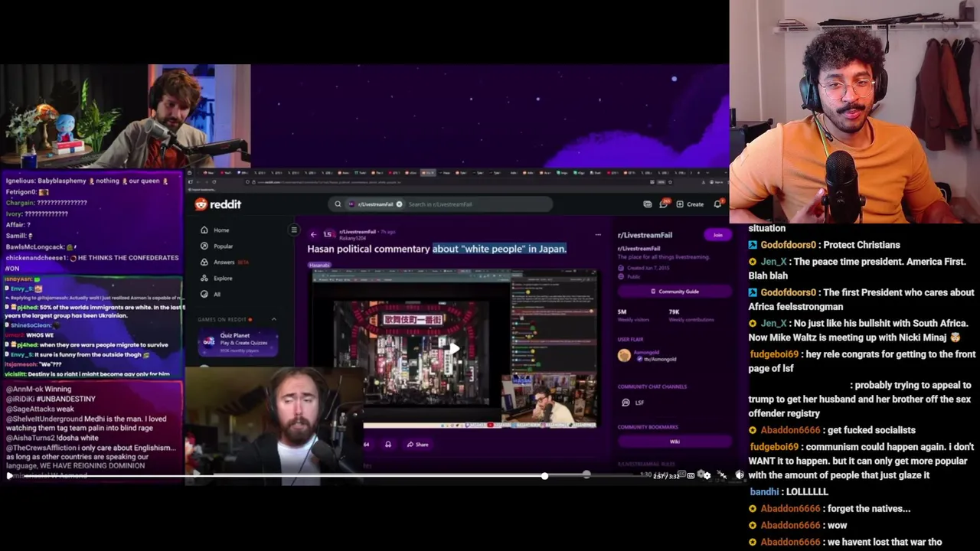
Task: Seek the video using the progress bar handle
Action: click(544, 476)
